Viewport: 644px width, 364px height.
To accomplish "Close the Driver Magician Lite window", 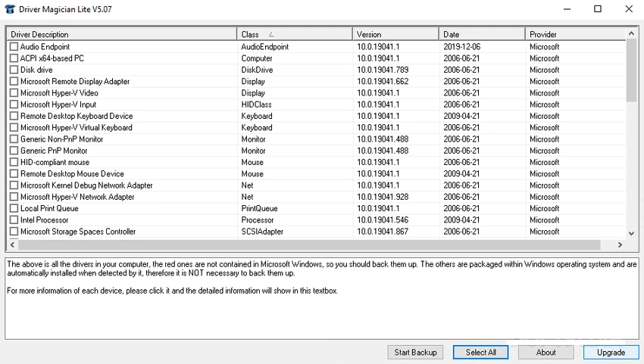I will 629,9.
